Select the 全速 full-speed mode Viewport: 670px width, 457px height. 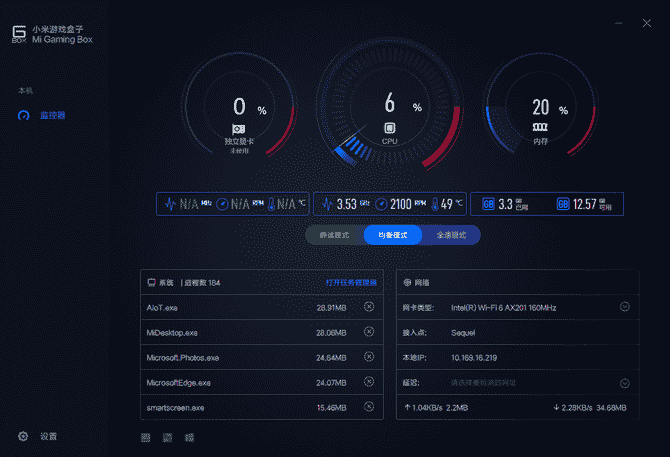click(451, 235)
